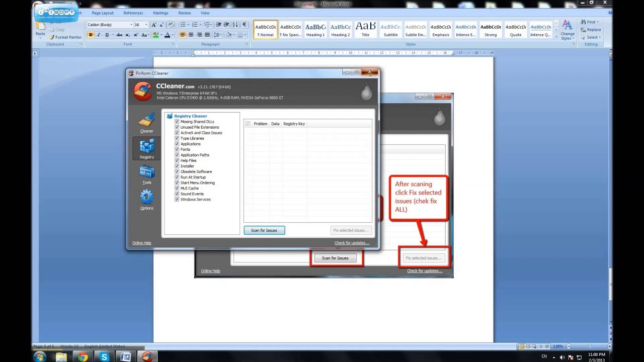Click the shading color button

[228, 35]
